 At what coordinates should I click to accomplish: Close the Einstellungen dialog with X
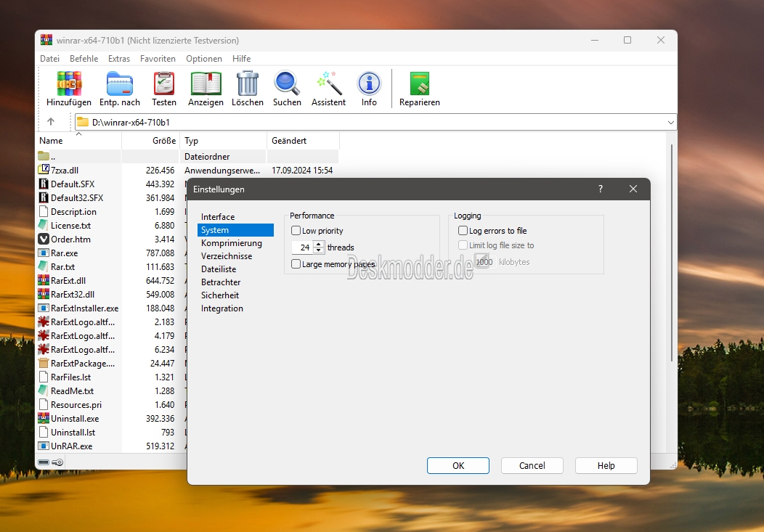pos(633,189)
